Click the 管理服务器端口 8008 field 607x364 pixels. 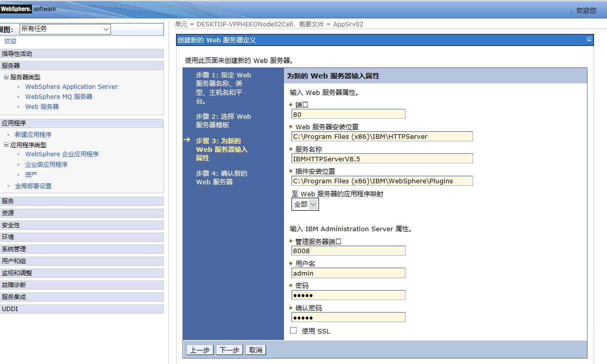click(348, 251)
